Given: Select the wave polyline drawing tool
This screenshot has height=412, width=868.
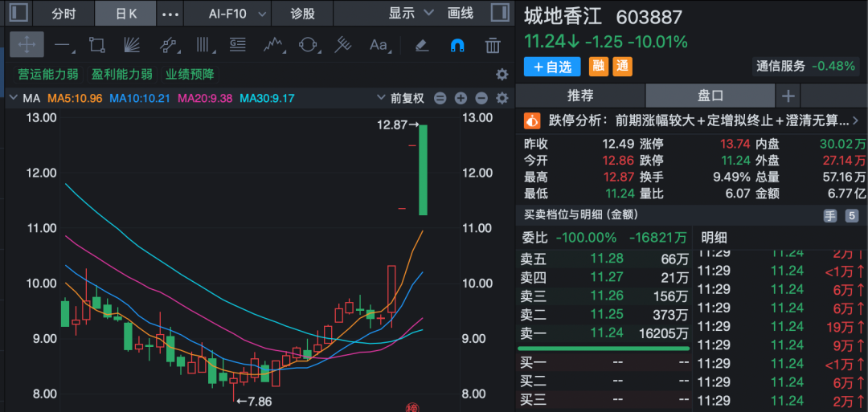Looking at the screenshot, I should pos(273,45).
